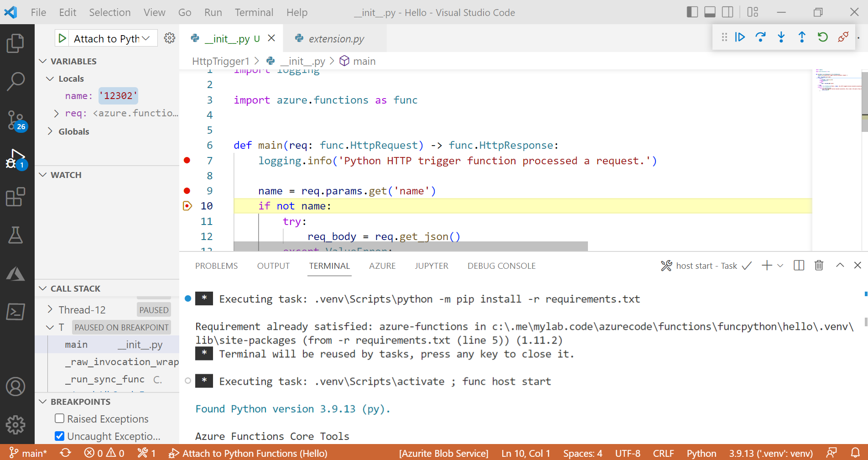Toggle the secondary side bar layout icon
This screenshot has height=460, width=868.
[x=728, y=12]
